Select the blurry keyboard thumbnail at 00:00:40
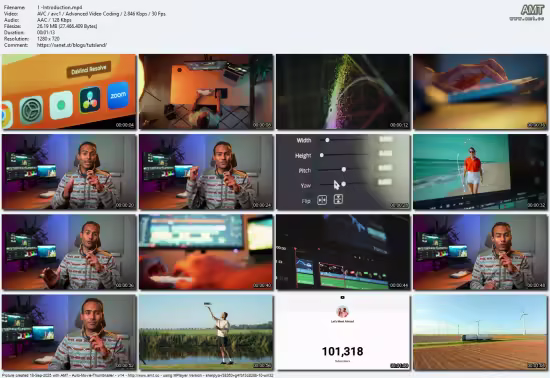Viewport: 550px width, 378px height. point(206,252)
